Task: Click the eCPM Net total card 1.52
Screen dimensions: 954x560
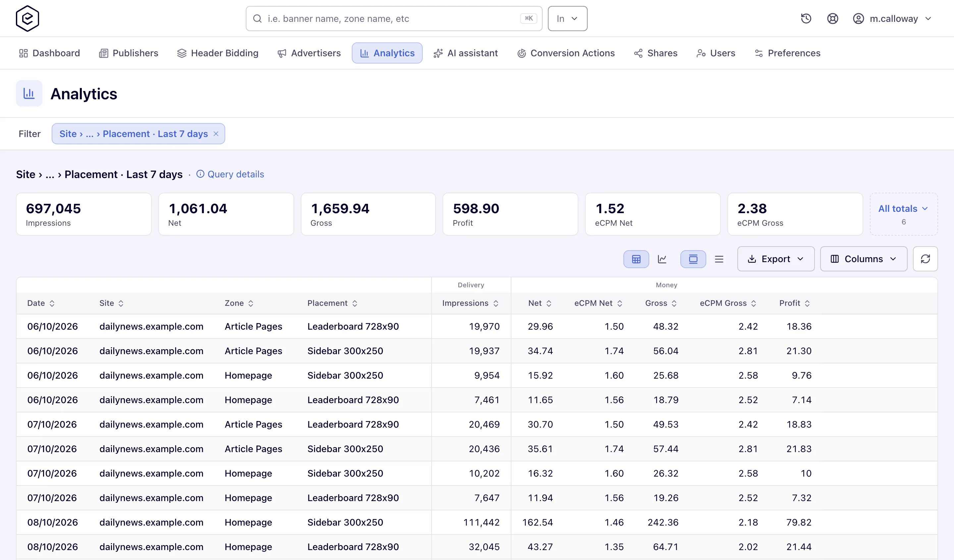Action: point(653,214)
